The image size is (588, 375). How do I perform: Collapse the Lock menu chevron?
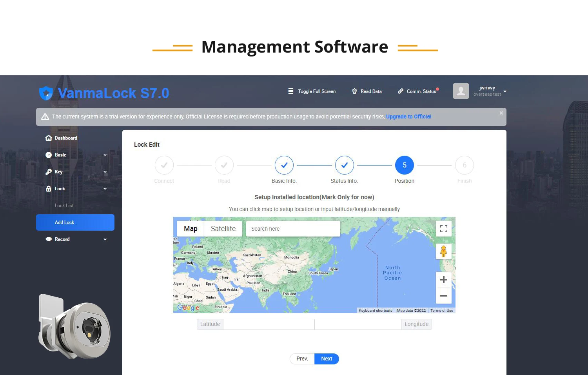pos(105,189)
